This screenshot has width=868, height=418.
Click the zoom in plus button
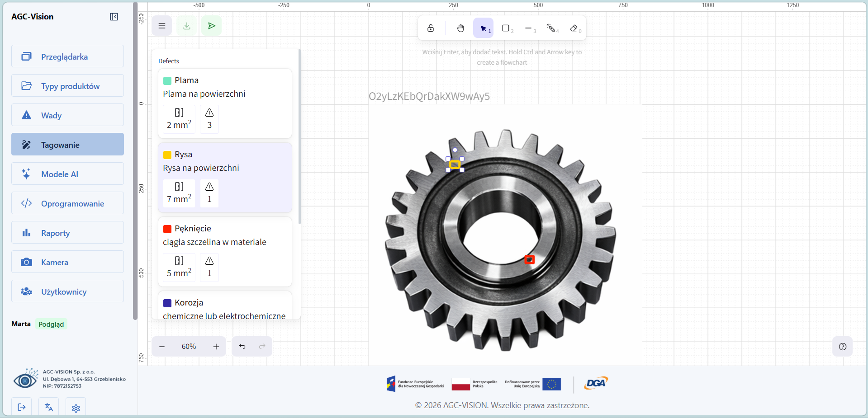[x=216, y=347]
